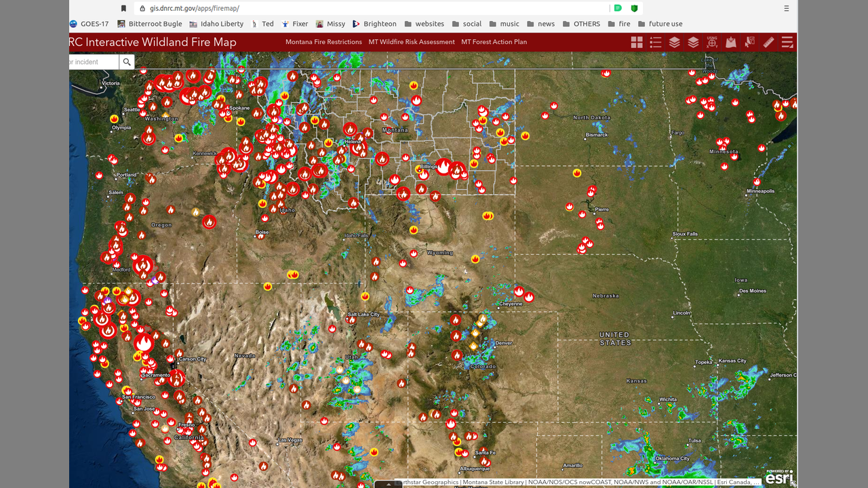Open the browser hamburger menu
Viewport: 868px width, 488px height.
pyautogui.click(x=787, y=8)
